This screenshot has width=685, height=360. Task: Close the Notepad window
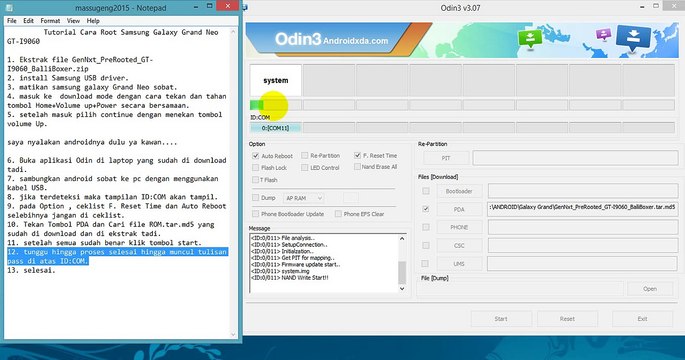pos(227,6)
